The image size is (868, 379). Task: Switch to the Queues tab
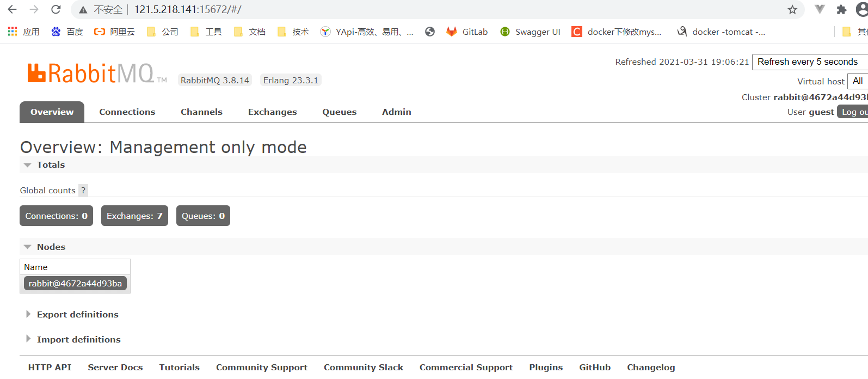pos(339,112)
